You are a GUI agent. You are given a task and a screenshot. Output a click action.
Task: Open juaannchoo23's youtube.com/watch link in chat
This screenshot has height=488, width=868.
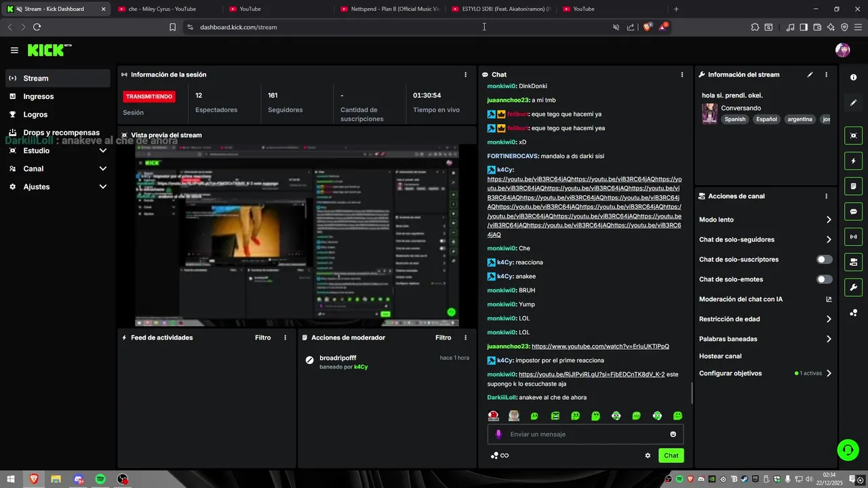click(600, 346)
